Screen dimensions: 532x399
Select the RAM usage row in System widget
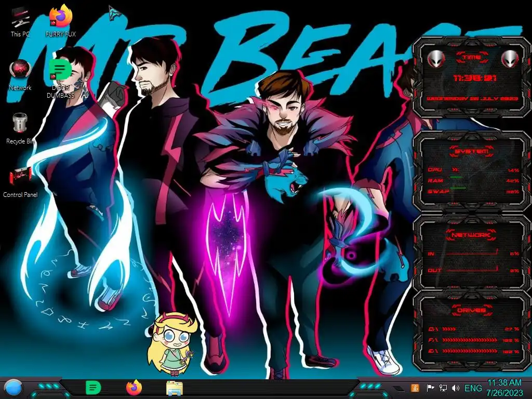tap(473, 181)
